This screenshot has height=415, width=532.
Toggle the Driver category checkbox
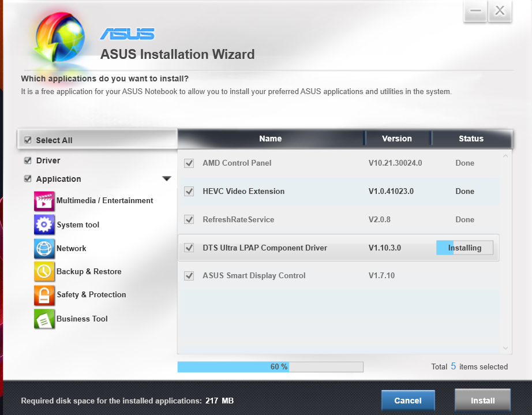[28, 160]
